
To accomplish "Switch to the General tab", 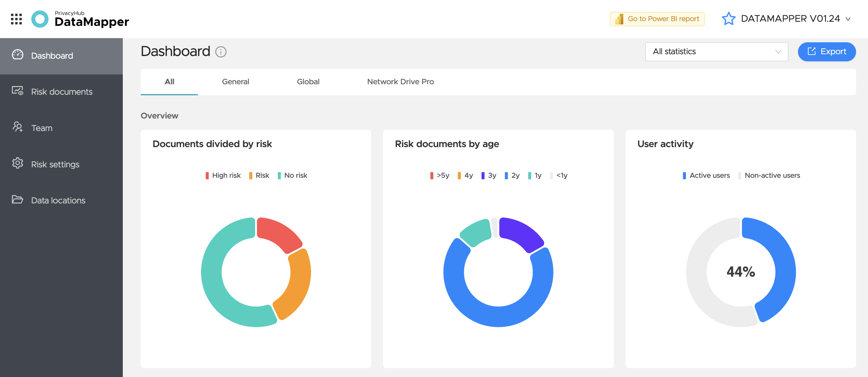I will coord(235,82).
